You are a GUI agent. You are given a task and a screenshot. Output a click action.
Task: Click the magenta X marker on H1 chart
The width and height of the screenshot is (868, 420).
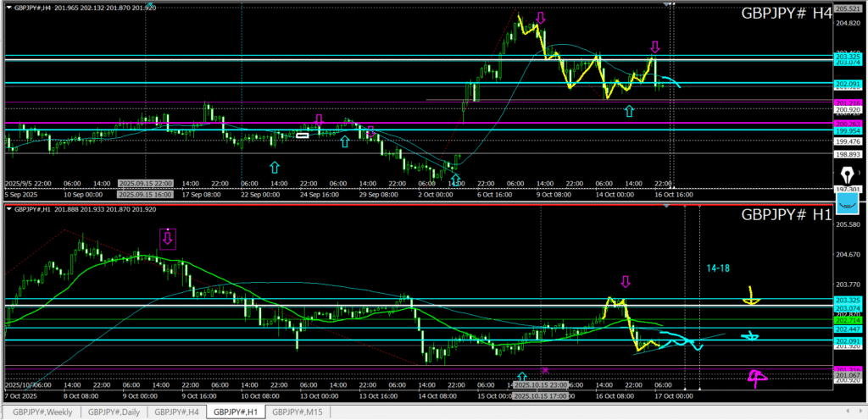(545, 370)
